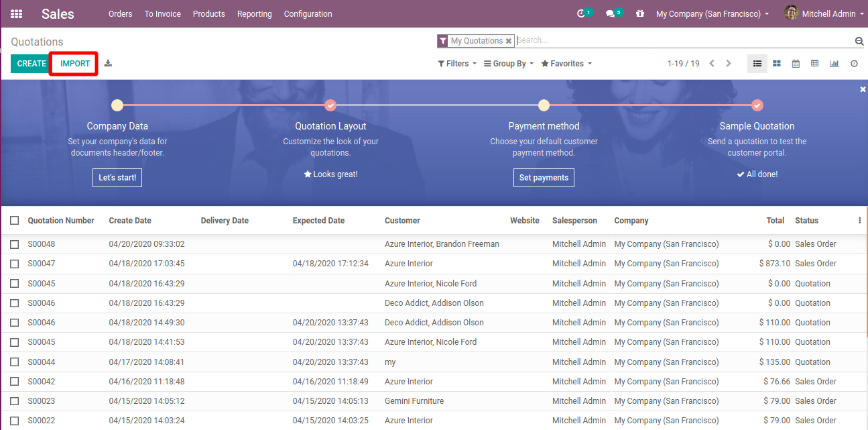Click the $ 135.00 total cell
The height and width of the screenshot is (430, 868).
point(774,362)
